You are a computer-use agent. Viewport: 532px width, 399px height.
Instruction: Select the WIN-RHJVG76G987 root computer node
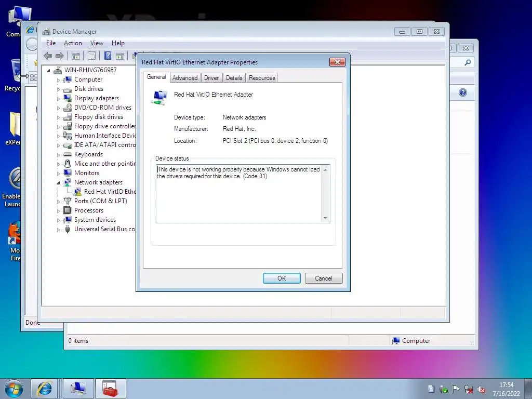point(90,70)
